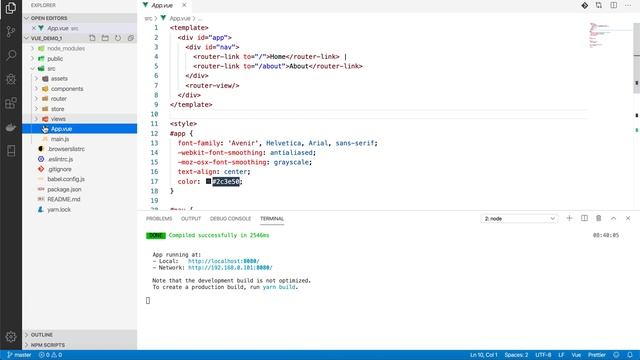Open README.md in the file tree
The height and width of the screenshot is (360, 640).
pos(80,199)
